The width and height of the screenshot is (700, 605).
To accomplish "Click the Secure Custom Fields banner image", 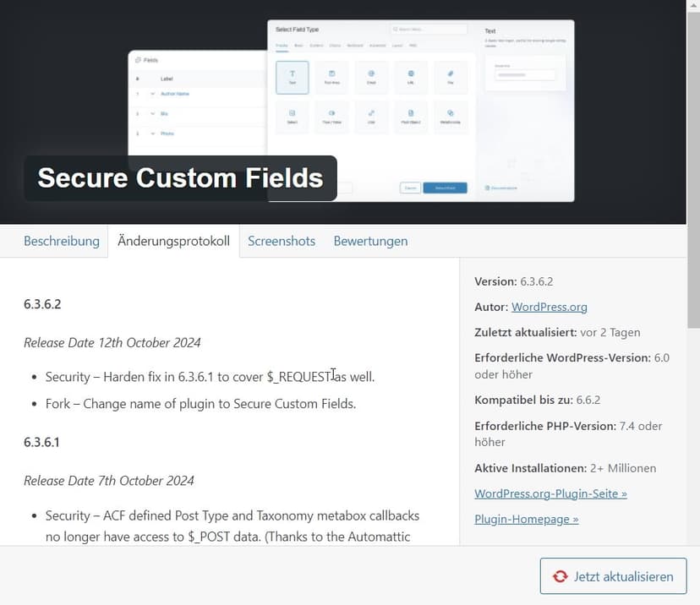I will [343, 112].
